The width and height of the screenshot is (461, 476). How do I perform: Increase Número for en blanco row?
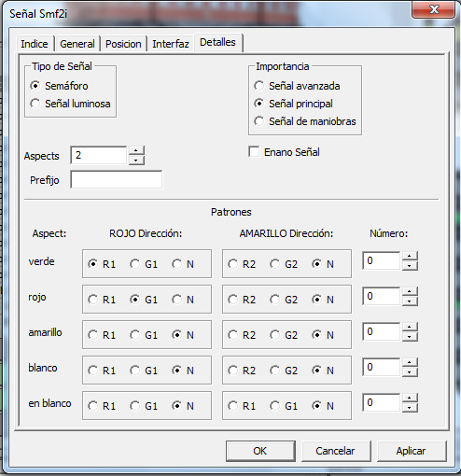click(410, 398)
